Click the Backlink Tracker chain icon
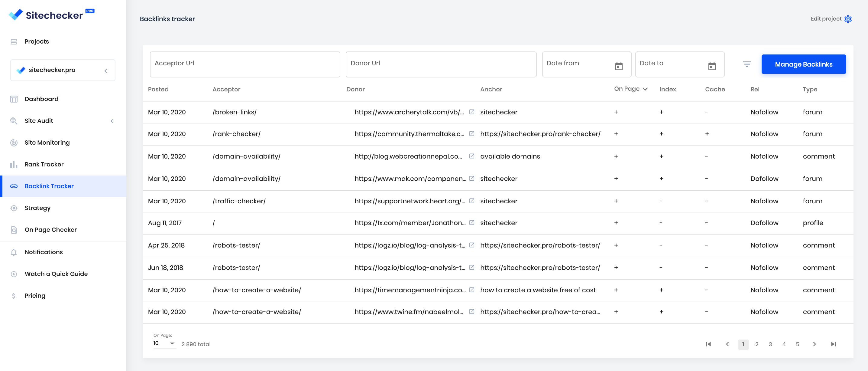 [14, 186]
